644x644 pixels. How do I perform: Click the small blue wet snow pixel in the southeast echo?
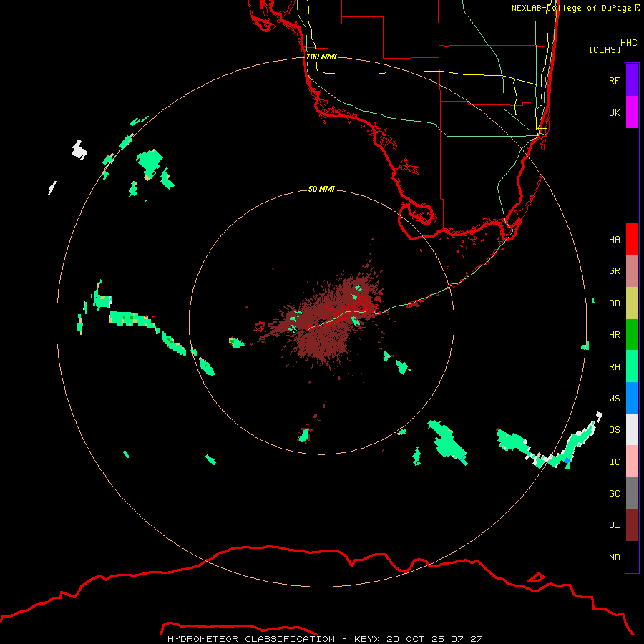pyautogui.click(x=567, y=461)
